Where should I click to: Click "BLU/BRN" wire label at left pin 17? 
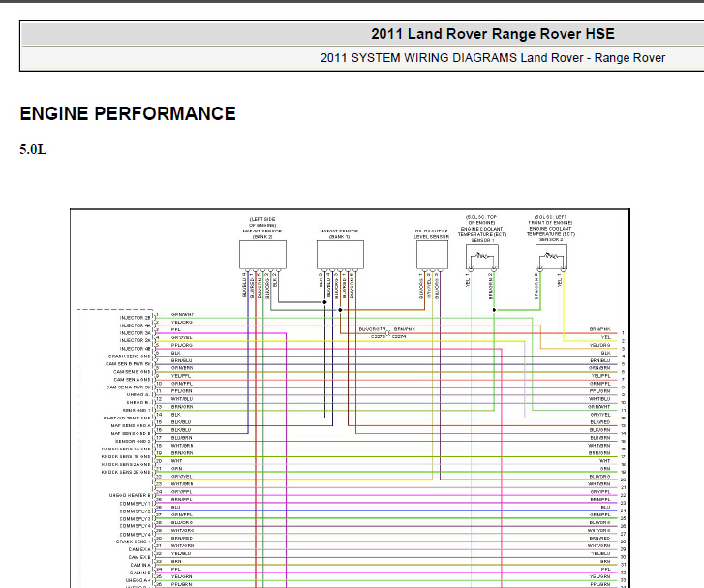click(x=182, y=438)
